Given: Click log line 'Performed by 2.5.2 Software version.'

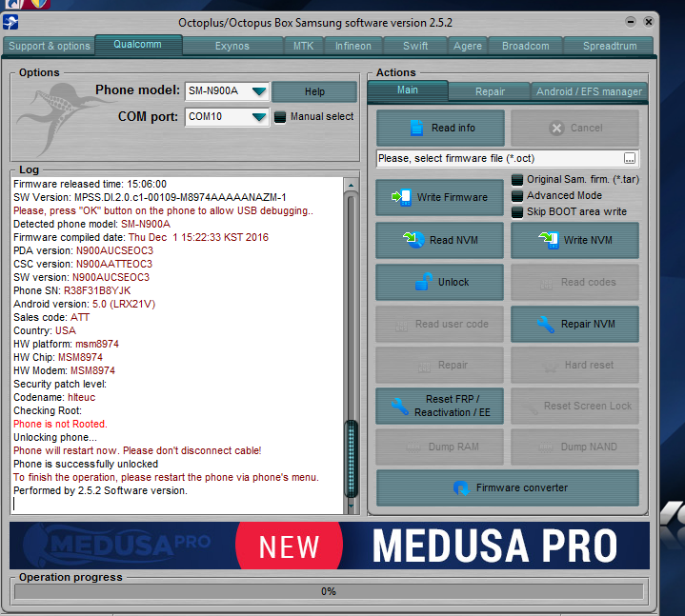Looking at the screenshot, I should (100, 490).
